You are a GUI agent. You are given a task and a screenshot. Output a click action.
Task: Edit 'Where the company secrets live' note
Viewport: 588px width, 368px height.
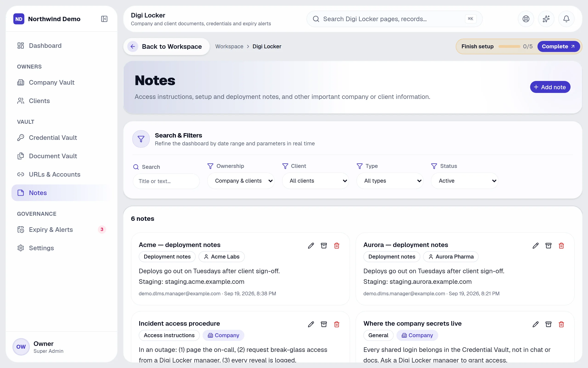click(536, 324)
